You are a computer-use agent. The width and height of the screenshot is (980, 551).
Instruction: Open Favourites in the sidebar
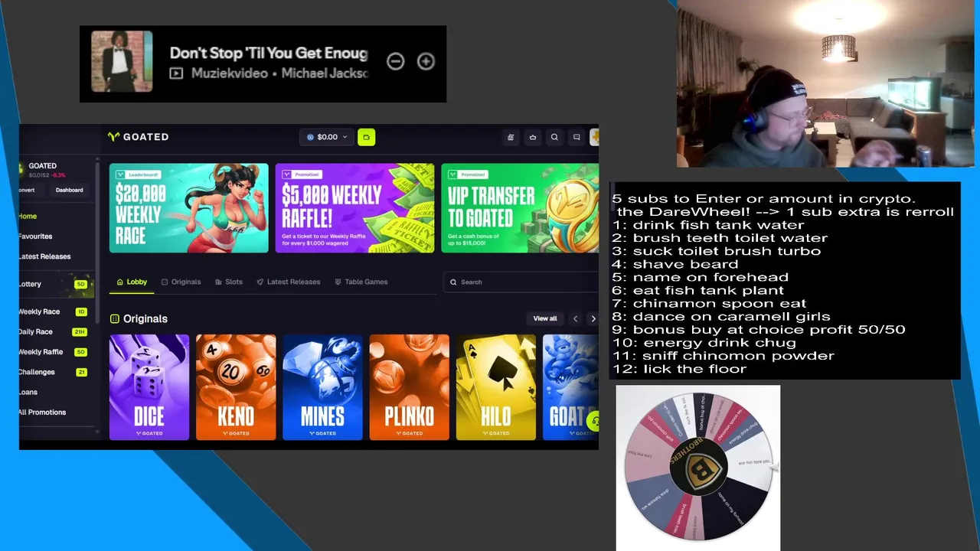tap(36, 236)
